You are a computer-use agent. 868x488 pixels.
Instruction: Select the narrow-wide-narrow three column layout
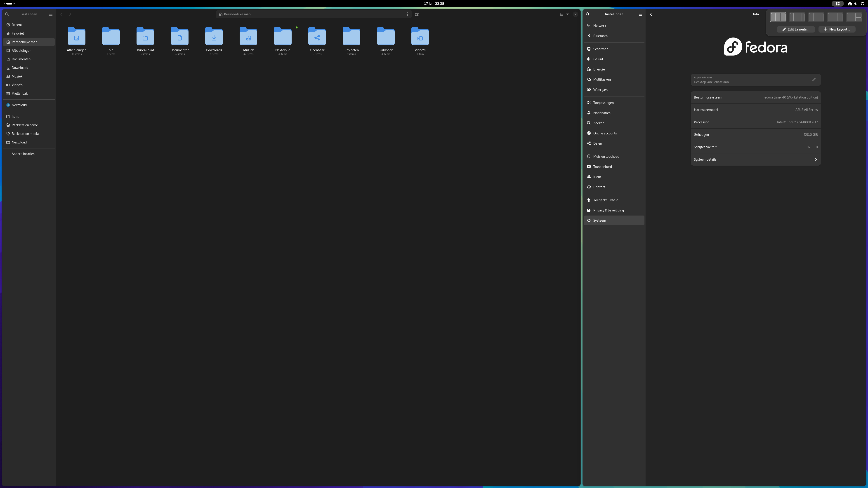(797, 17)
